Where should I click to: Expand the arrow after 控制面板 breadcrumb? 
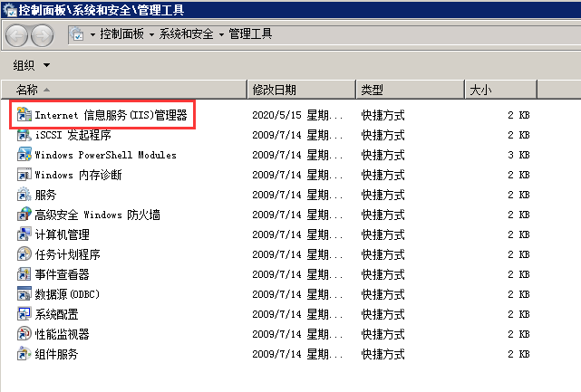click(152, 34)
